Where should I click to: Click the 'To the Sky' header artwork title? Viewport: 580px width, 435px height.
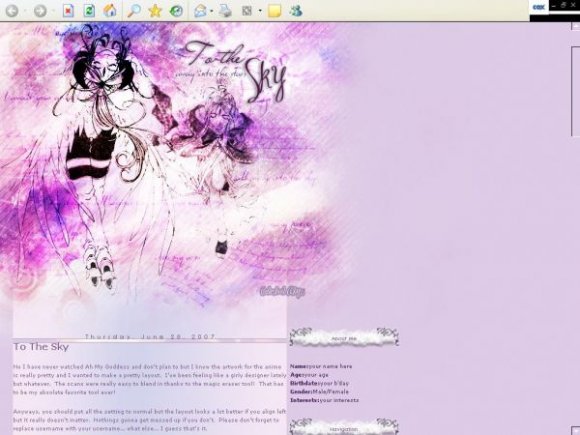235,71
